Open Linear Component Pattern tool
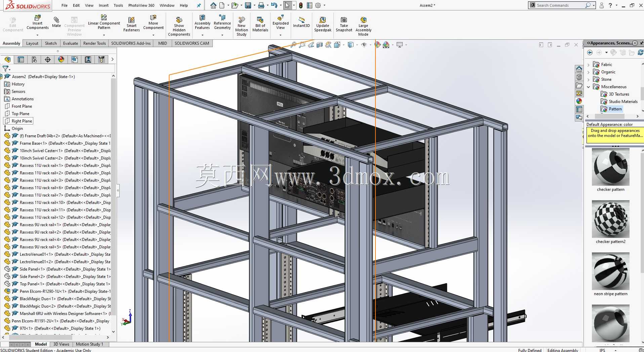This screenshot has width=644, height=352. 104,22
